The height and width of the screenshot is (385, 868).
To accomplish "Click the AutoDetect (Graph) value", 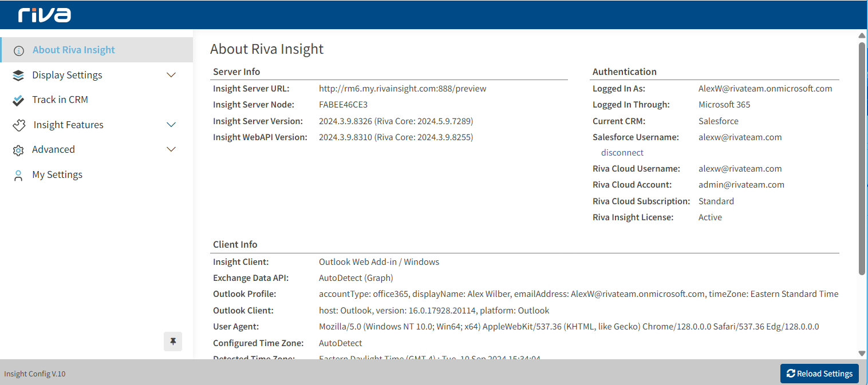I will point(356,278).
